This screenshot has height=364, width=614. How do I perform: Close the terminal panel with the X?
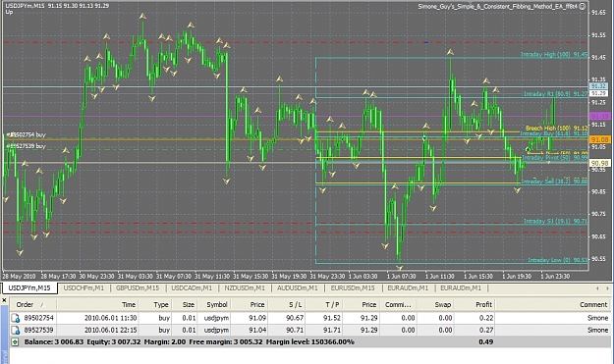tap(4, 300)
